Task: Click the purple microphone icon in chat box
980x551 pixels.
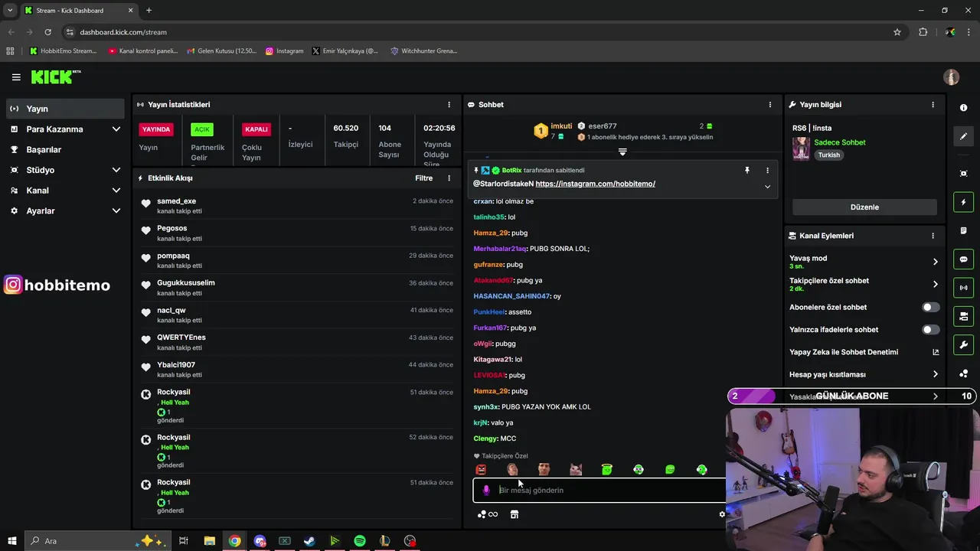Action: tap(486, 490)
